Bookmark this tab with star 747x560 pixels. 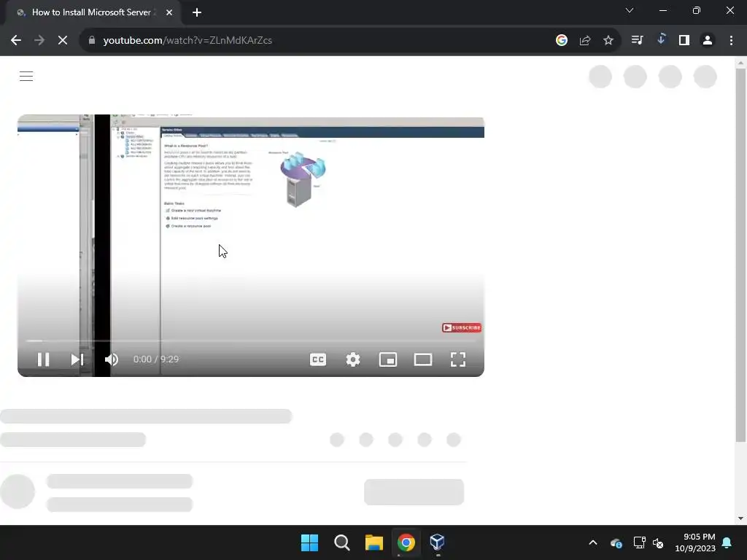pos(608,41)
